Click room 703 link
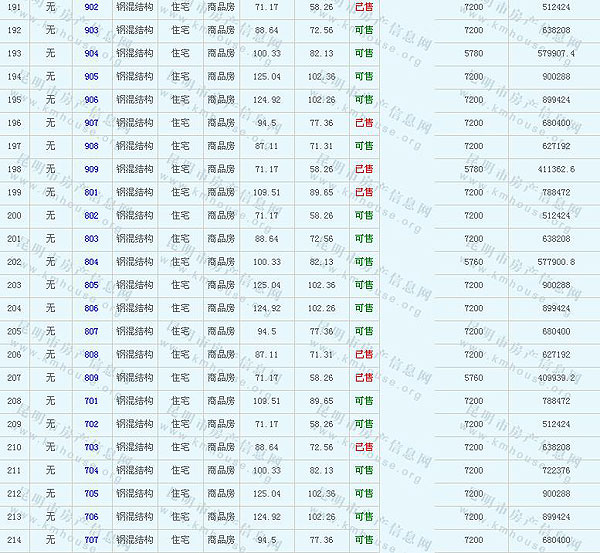This screenshot has width=600, height=553. click(x=91, y=447)
